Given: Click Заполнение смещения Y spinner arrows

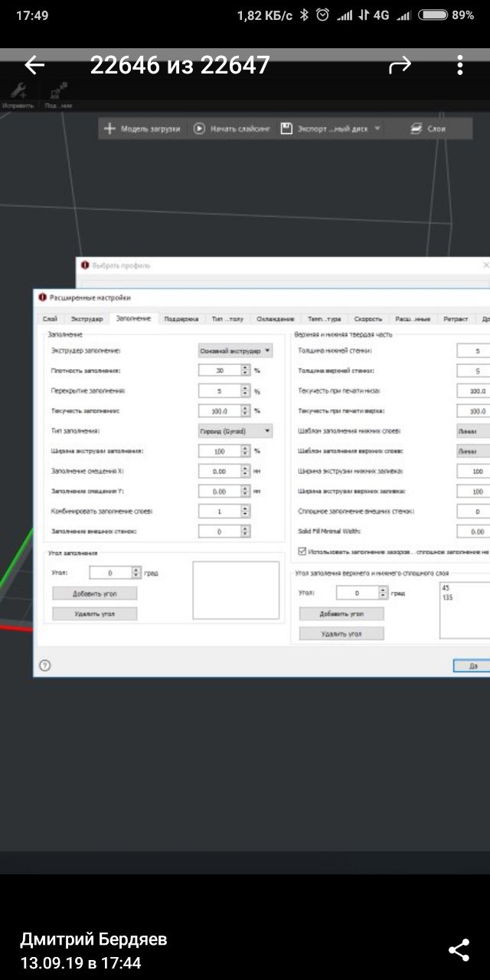Looking at the screenshot, I should tap(246, 491).
